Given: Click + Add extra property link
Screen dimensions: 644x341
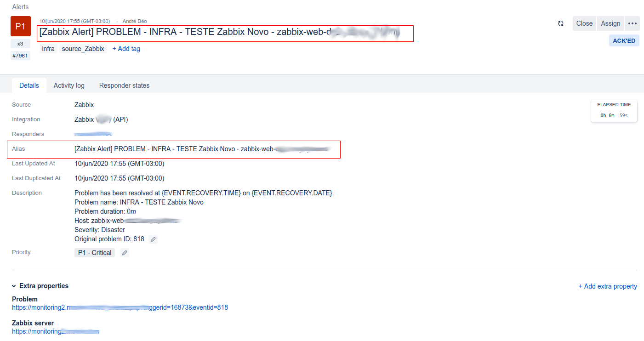Looking at the screenshot, I should click(x=608, y=286).
